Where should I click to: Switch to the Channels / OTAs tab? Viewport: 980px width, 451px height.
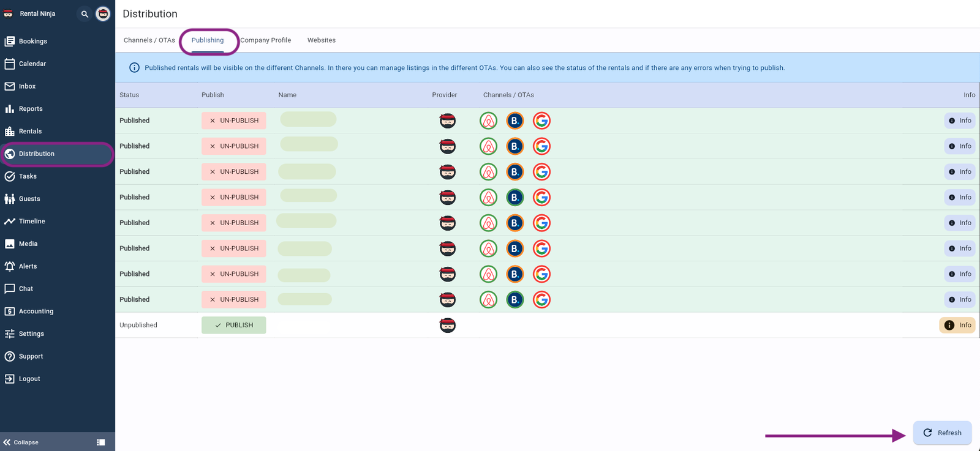tap(149, 40)
